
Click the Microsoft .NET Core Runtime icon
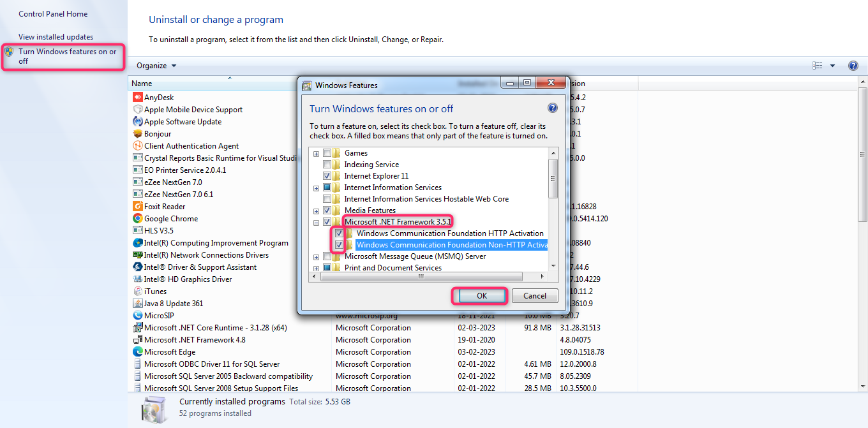coord(137,328)
